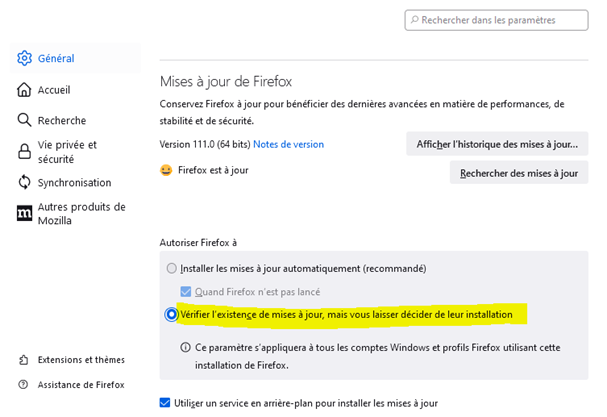Click the Synchronisation arrows icon

(x=25, y=183)
